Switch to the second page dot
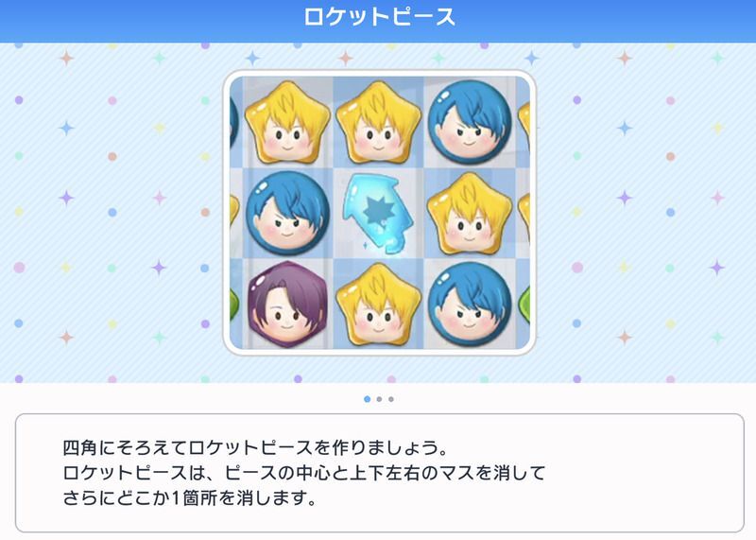This screenshot has width=756, height=540. coord(380,399)
